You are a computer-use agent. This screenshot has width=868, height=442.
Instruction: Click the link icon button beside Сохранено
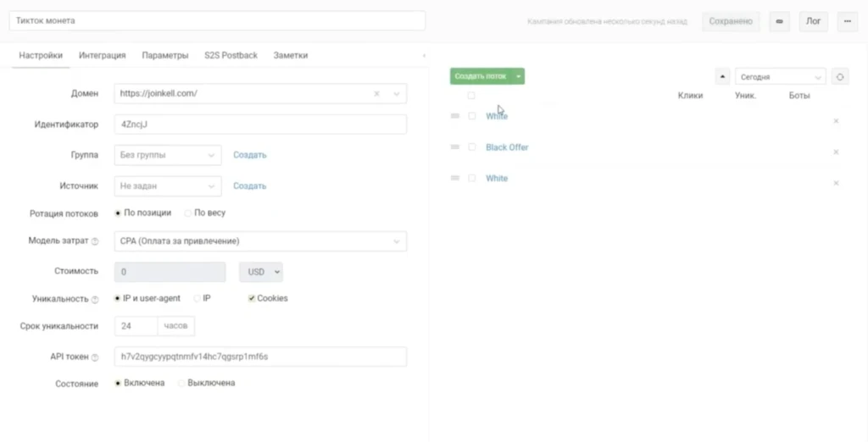pyautogui.click(x=779, y=21)
